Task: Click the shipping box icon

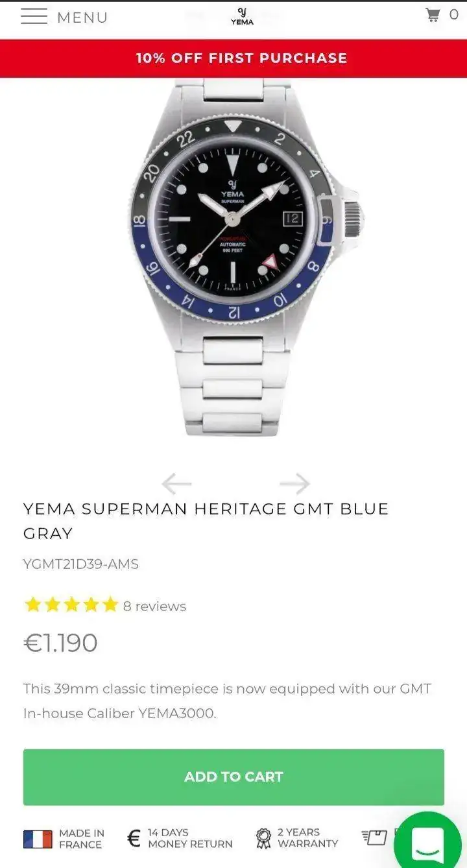Action: click(x=375, y=838)
